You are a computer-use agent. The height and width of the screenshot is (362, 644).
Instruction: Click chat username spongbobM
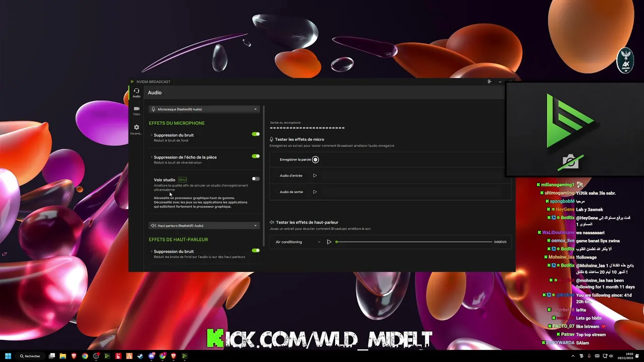click(x=562, y=201)
